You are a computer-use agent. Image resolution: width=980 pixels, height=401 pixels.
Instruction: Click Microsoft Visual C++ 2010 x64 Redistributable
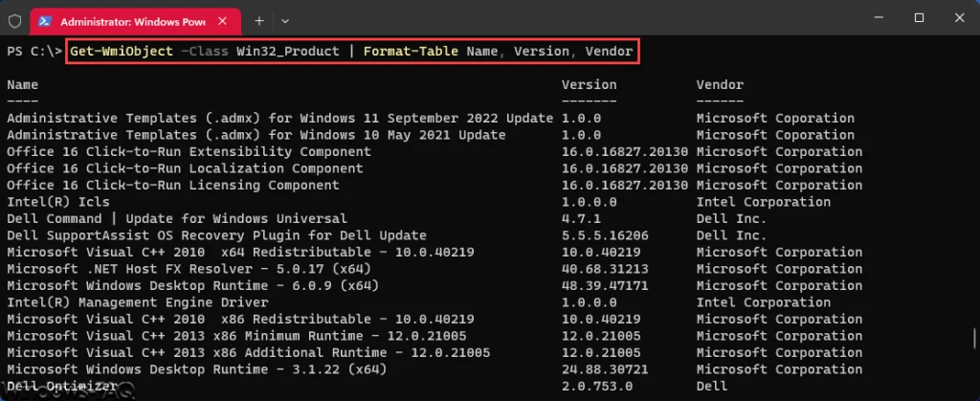pos(240,253)
